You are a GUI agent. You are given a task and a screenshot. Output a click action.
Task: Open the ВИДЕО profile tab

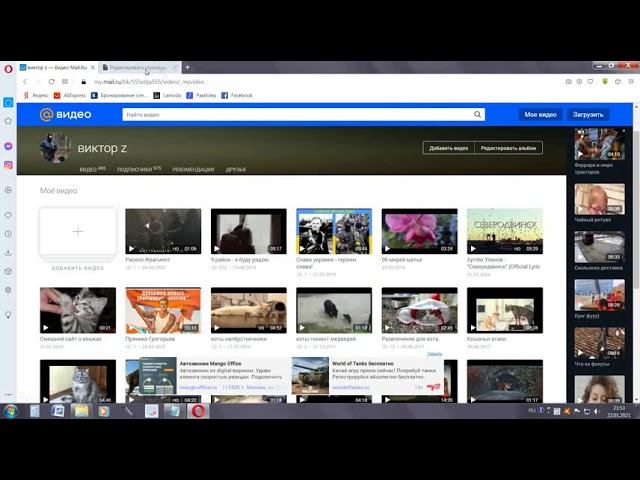click(92, 169)
